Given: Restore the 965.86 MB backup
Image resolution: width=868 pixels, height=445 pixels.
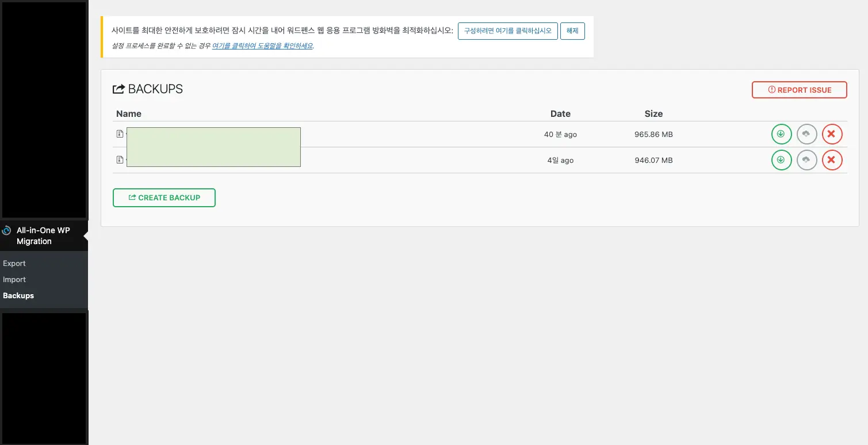Looking at the screenshot, I should (806, 134).
